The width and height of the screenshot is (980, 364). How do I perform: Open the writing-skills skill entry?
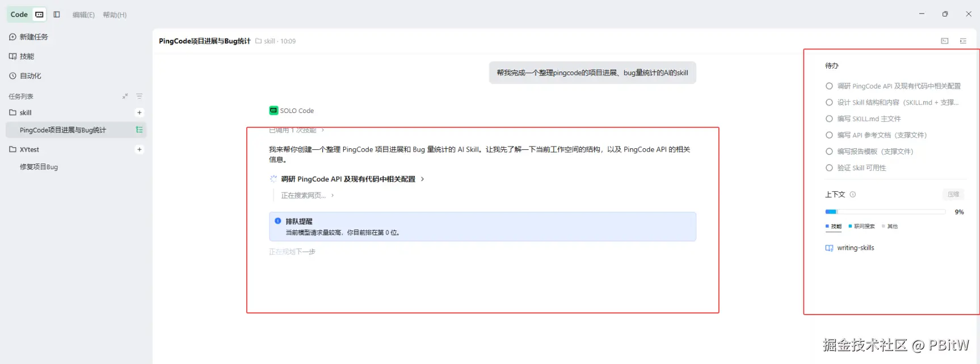pos(850,248)
